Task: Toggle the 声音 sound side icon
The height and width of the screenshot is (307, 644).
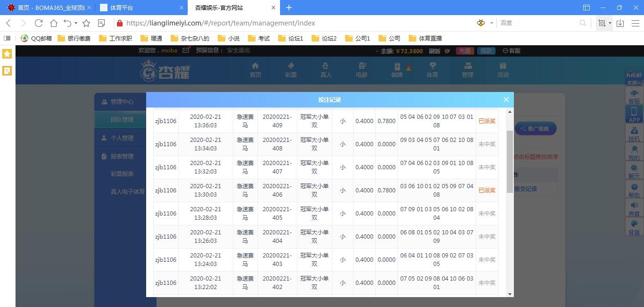Action: (634, 209)
